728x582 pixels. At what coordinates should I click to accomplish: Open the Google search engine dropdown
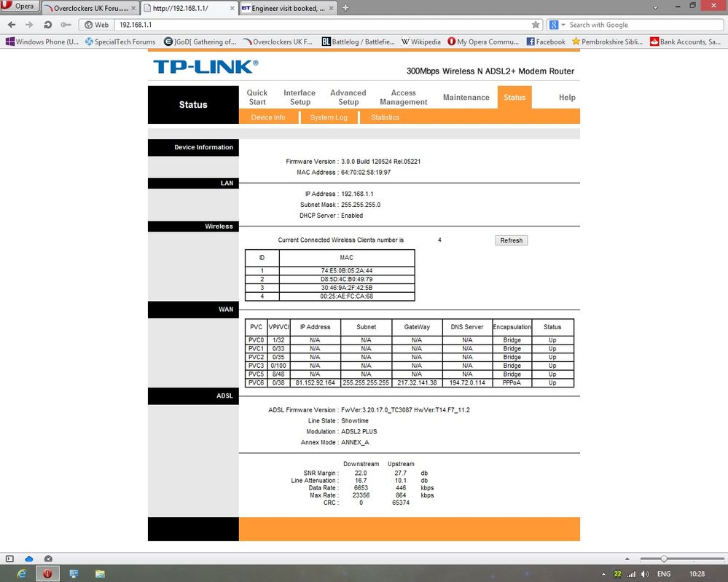[x=557, y=25]
